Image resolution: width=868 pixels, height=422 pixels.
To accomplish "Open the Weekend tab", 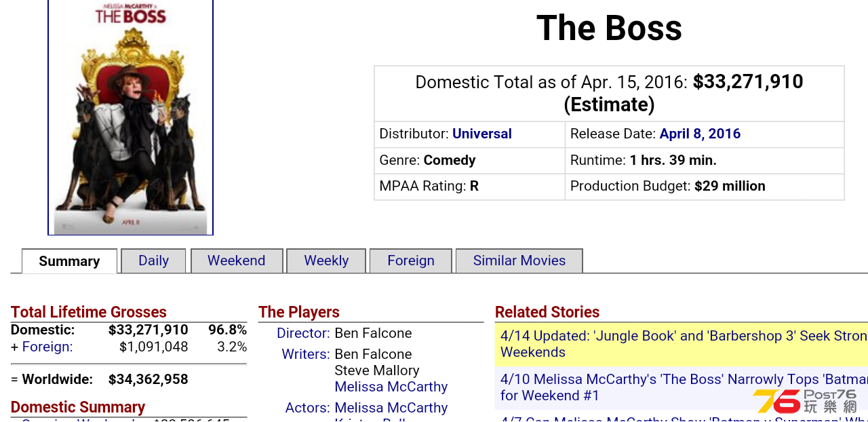I will [x=237, y=261].
